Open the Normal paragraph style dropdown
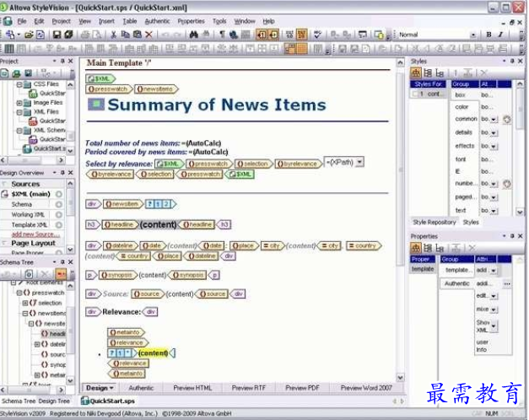The height and width of the screenshot is (420, 529). 473,35
